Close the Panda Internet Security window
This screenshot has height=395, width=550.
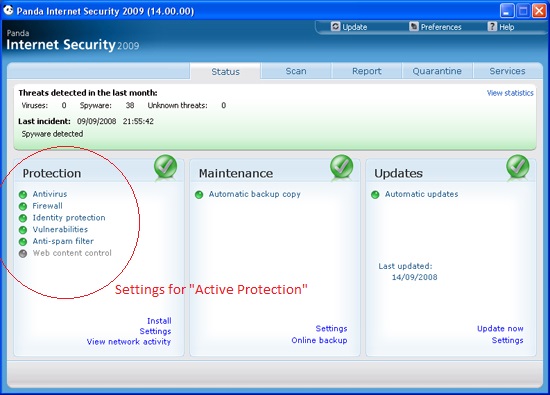tap(539, 11)
